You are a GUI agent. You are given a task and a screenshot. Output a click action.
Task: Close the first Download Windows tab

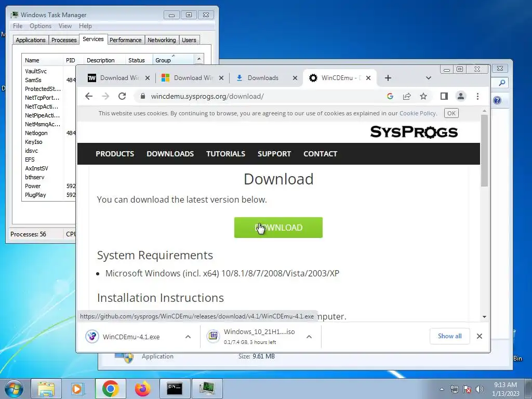[x=148, y=78]
